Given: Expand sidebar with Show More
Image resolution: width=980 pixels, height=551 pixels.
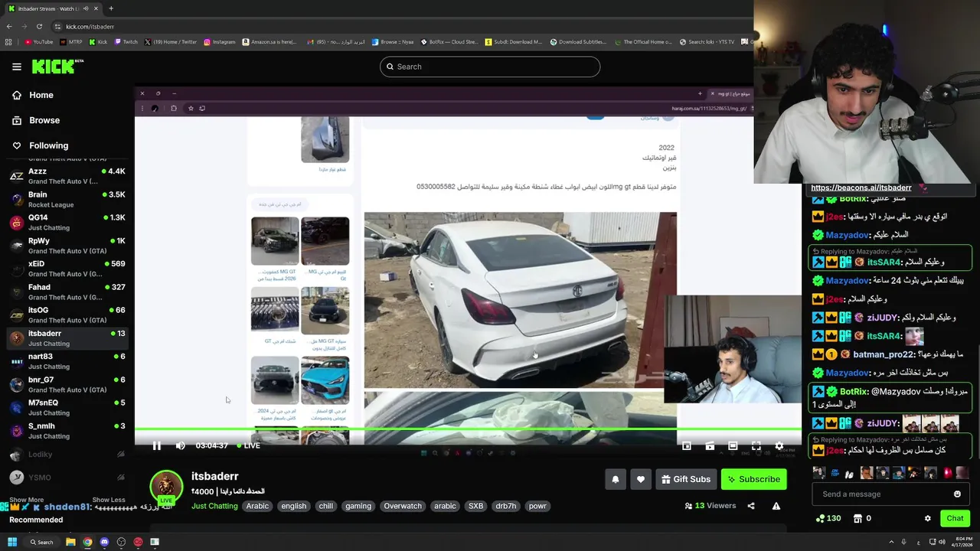Looking at the screenshot, I should tap(27, 500).
